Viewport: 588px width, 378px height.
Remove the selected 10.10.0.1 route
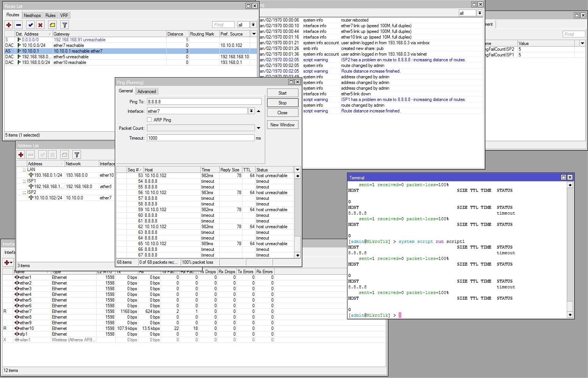click(19, 25)
